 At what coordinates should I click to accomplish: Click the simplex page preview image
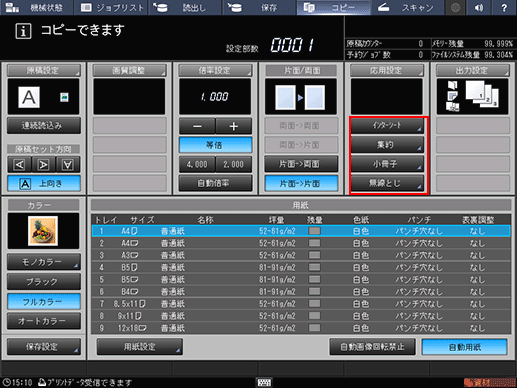[x=301, y=97]
